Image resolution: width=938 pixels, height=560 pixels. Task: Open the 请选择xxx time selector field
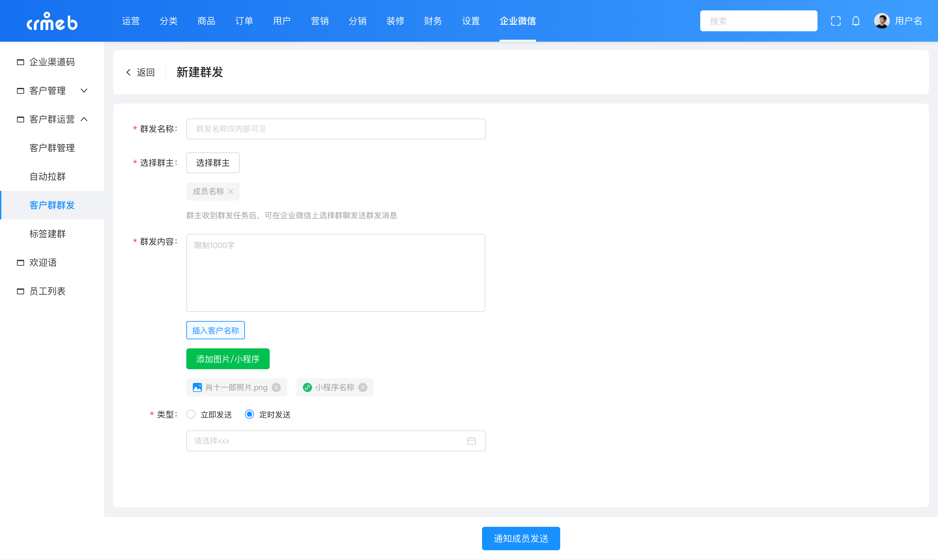click(x=325, y=441)
